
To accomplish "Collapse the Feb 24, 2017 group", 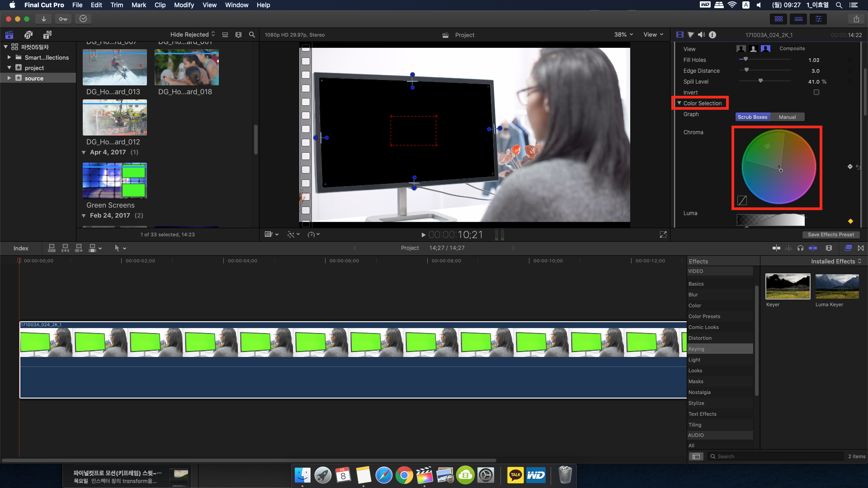I will pos(84,216).
